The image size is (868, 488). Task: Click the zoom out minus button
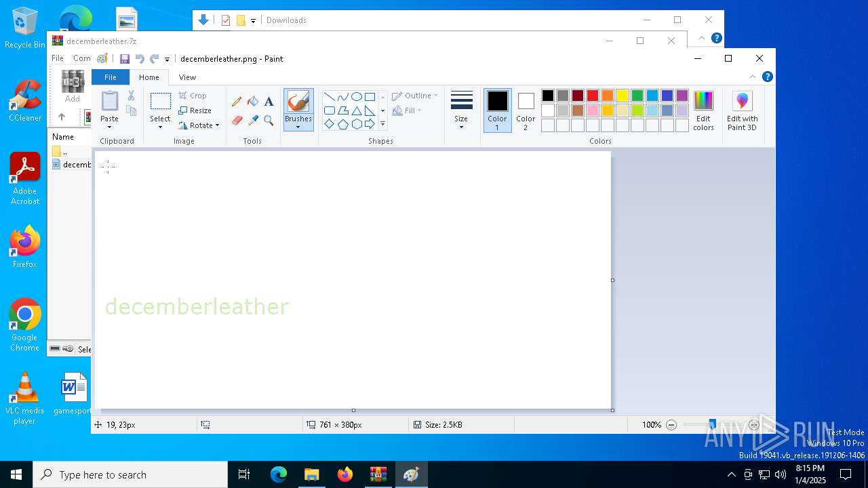(x=671, y=425)
